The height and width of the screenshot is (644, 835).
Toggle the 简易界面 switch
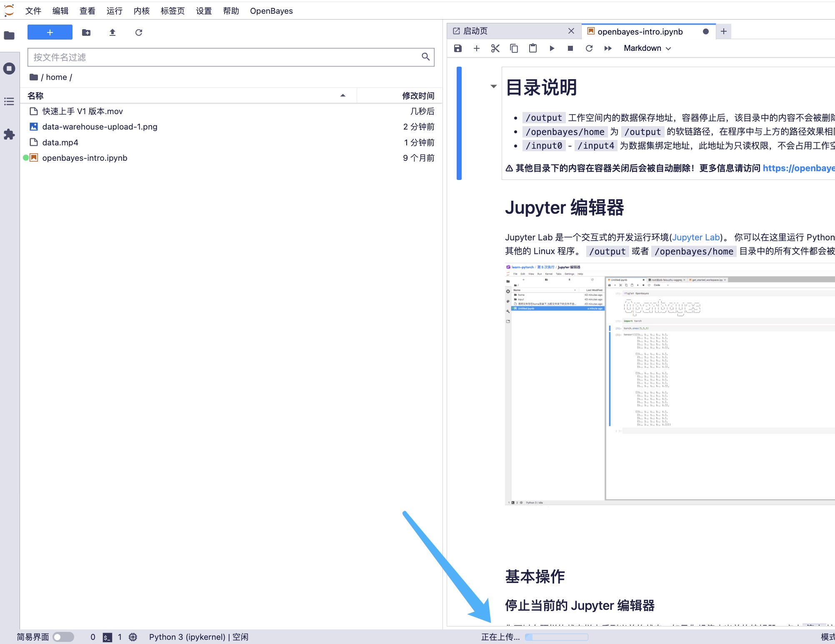point(63,637)
